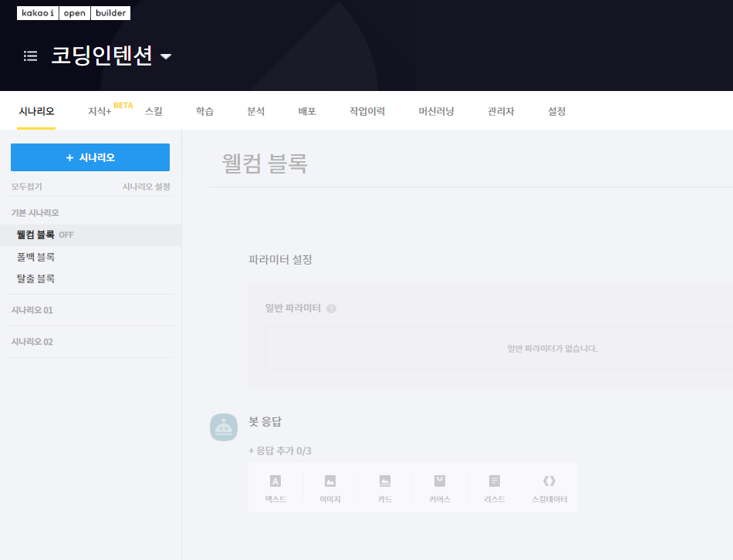Click the + 시나리오 button

tap(90, 157)
